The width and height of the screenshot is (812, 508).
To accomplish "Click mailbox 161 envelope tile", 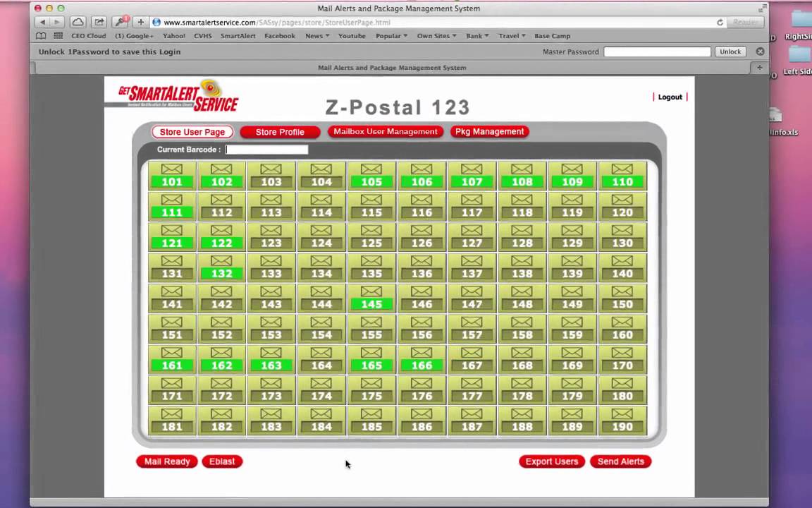I will [x=172, y=359].
